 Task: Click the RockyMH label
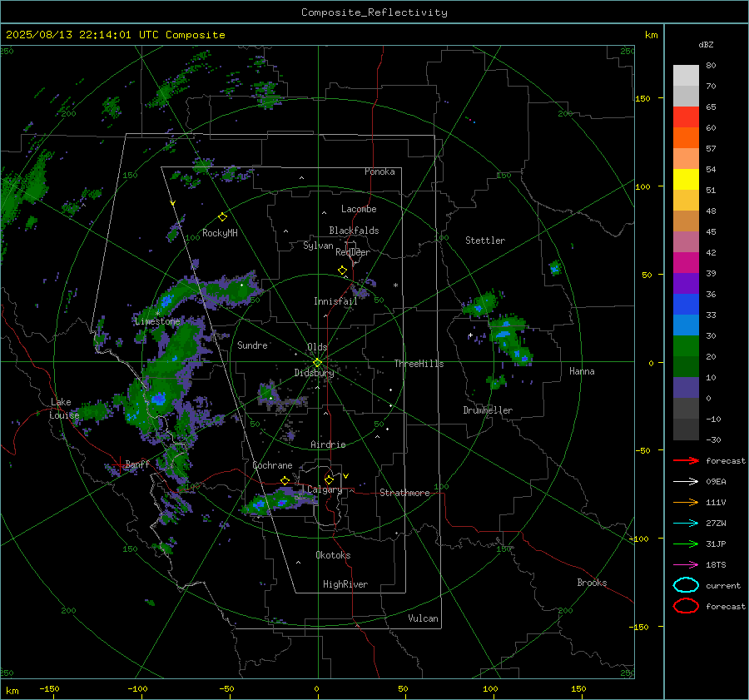220,233
